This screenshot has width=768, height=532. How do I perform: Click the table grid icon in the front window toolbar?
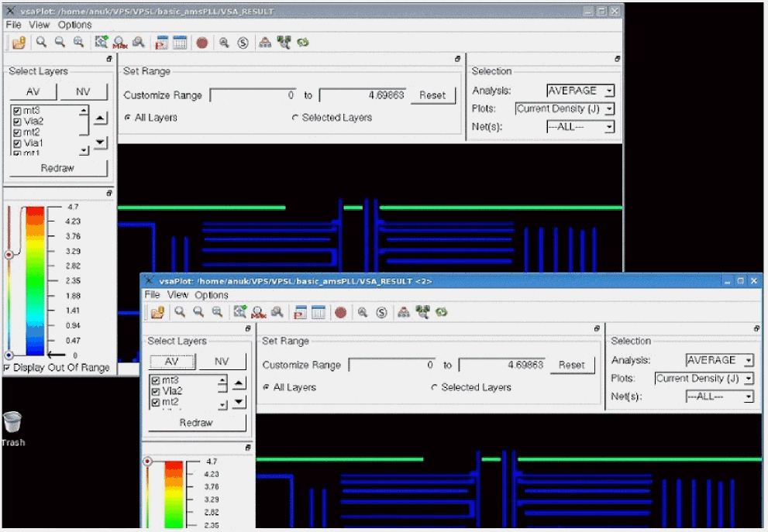coord(318,312)
